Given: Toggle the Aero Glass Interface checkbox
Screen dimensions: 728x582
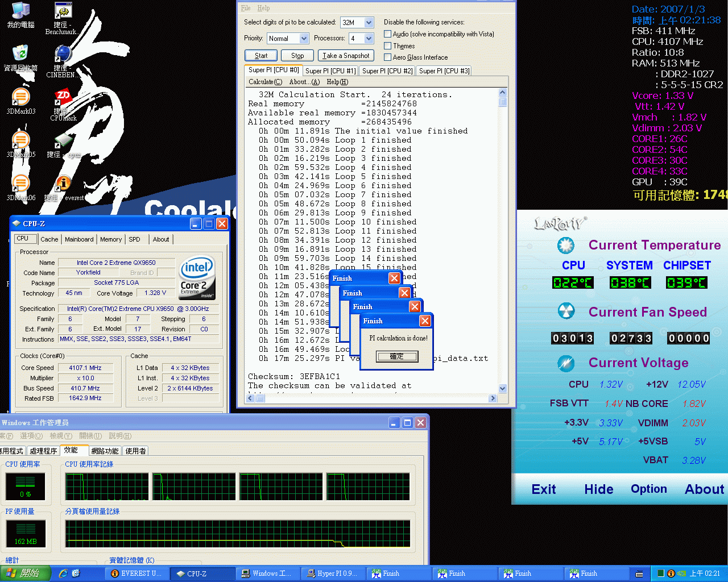Looking at the screenshot, I should point(388,57).
